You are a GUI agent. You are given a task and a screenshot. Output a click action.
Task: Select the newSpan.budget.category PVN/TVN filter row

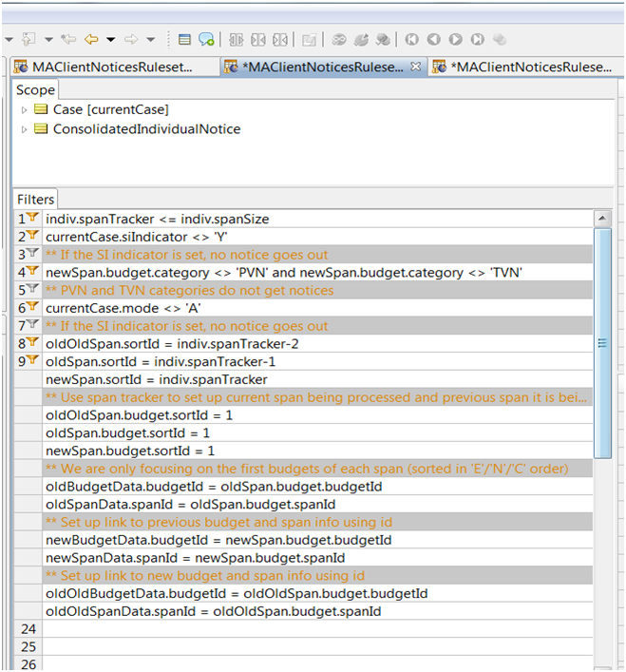tap(317, 273)
